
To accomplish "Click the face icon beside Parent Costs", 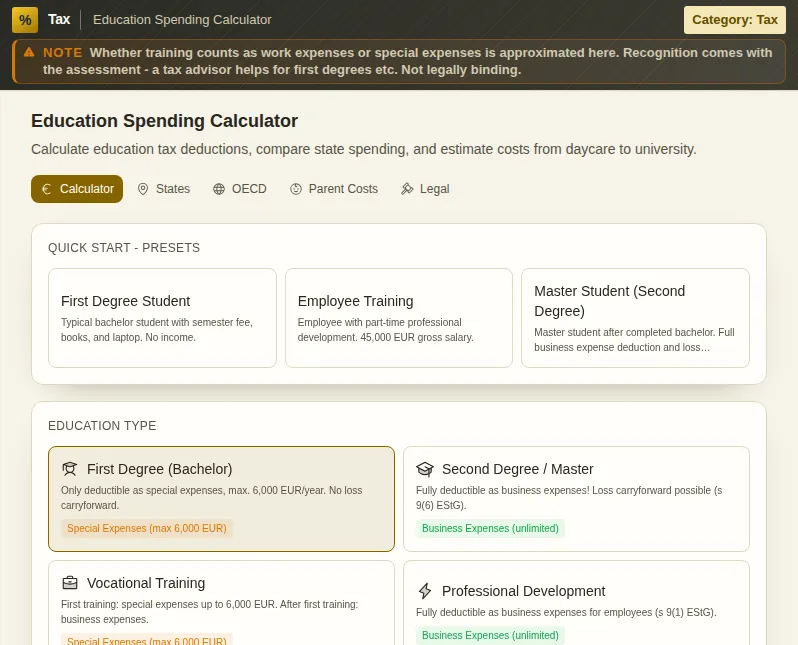I will 296,189.
